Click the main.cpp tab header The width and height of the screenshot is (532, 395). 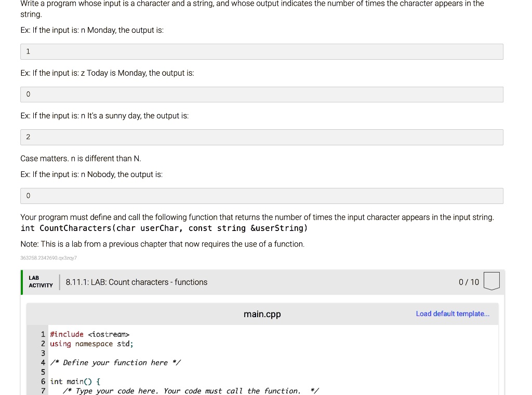coord(262,314)
